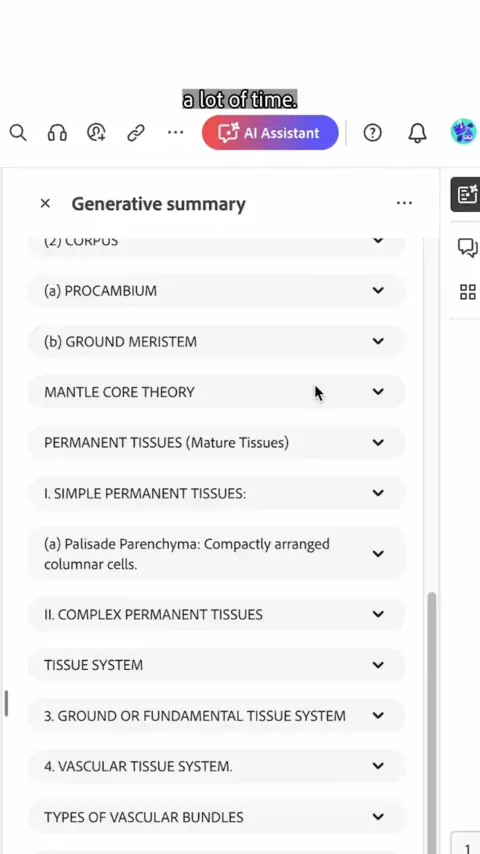Open the grid thumbnails panel icon
480x854 pixels.
(x=467, y=292)
